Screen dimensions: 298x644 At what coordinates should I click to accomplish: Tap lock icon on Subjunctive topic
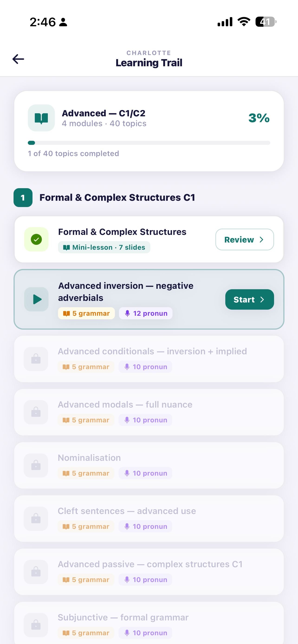(x=36, y=625)
